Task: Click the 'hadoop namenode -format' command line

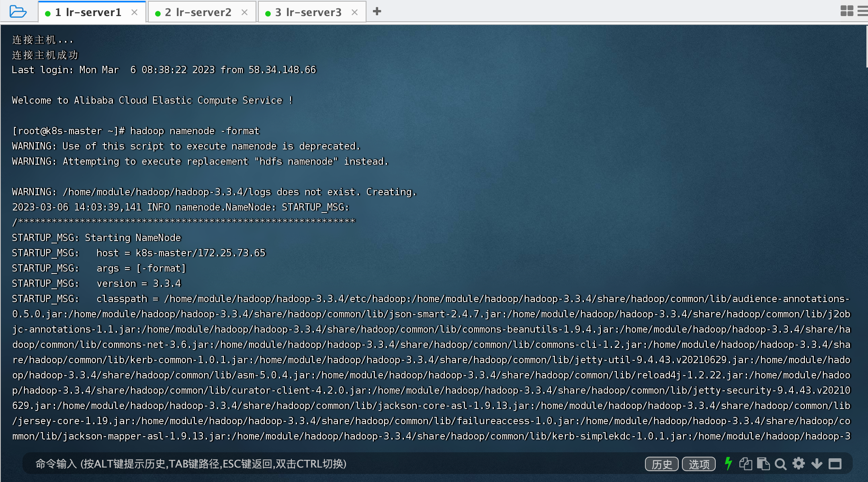Action: (136, 131)
